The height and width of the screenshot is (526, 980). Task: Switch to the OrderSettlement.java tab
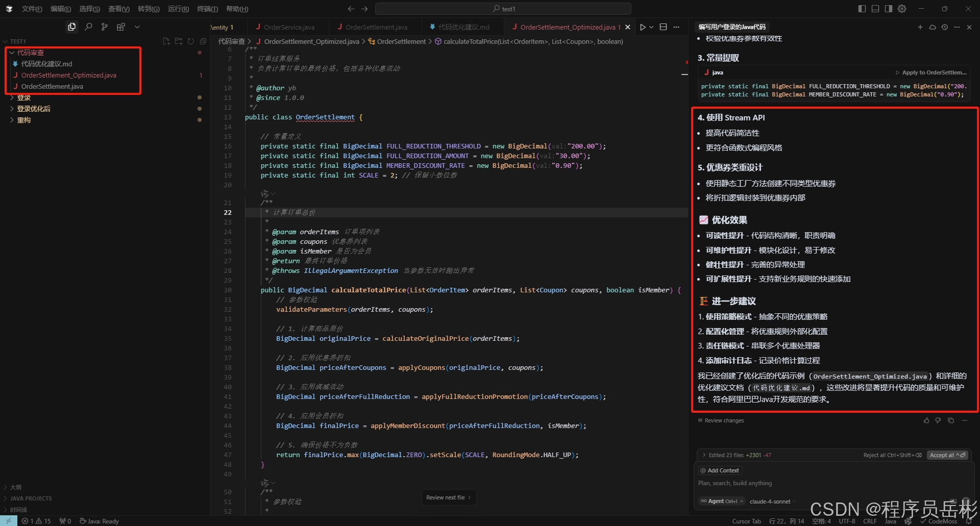pyautogui.click(x=376, y=27)
